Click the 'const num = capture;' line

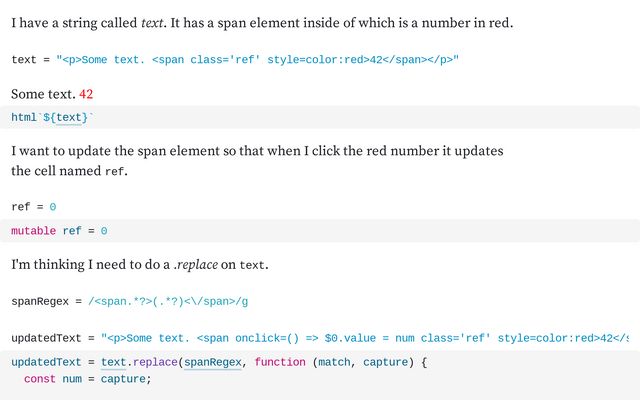tap(87, 379)
